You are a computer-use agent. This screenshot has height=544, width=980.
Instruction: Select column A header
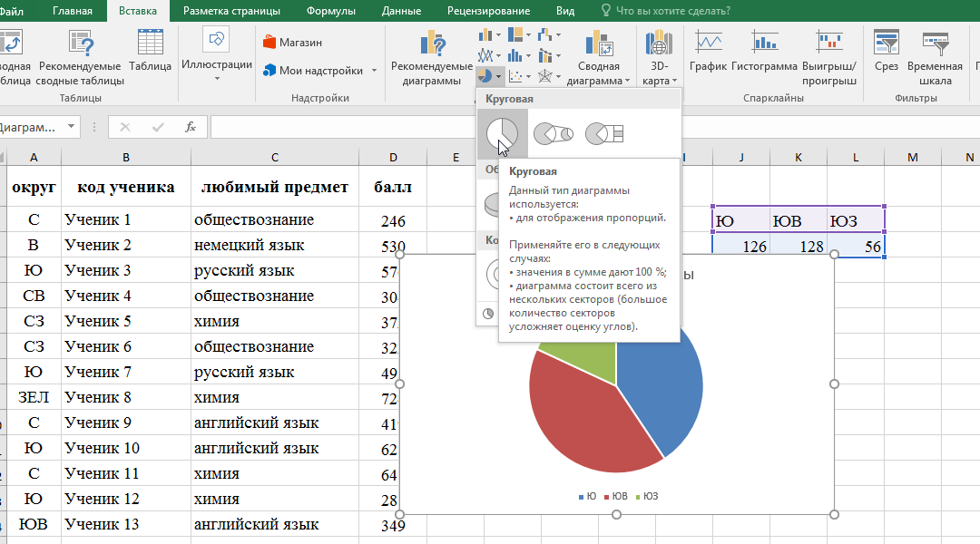pos(34,158)
